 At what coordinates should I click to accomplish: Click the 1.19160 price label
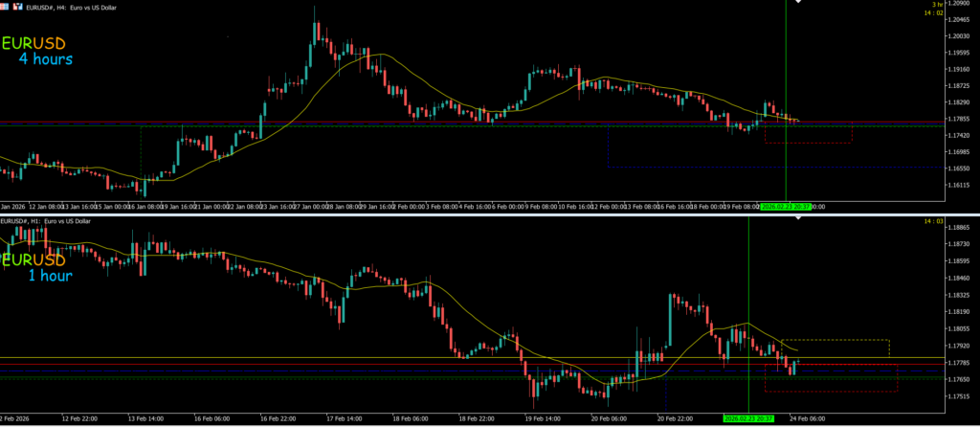pyautogui.click(x=959, y=69)
